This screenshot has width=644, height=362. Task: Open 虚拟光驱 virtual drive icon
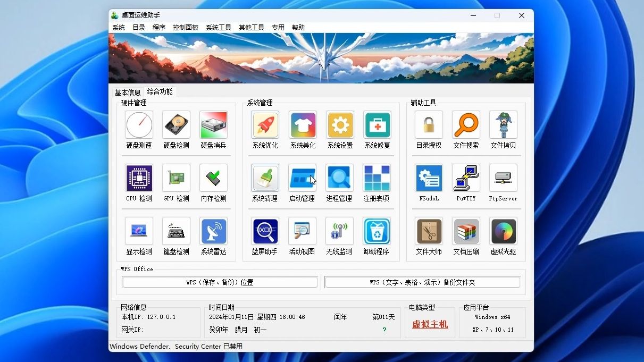(x=504, y=231)
